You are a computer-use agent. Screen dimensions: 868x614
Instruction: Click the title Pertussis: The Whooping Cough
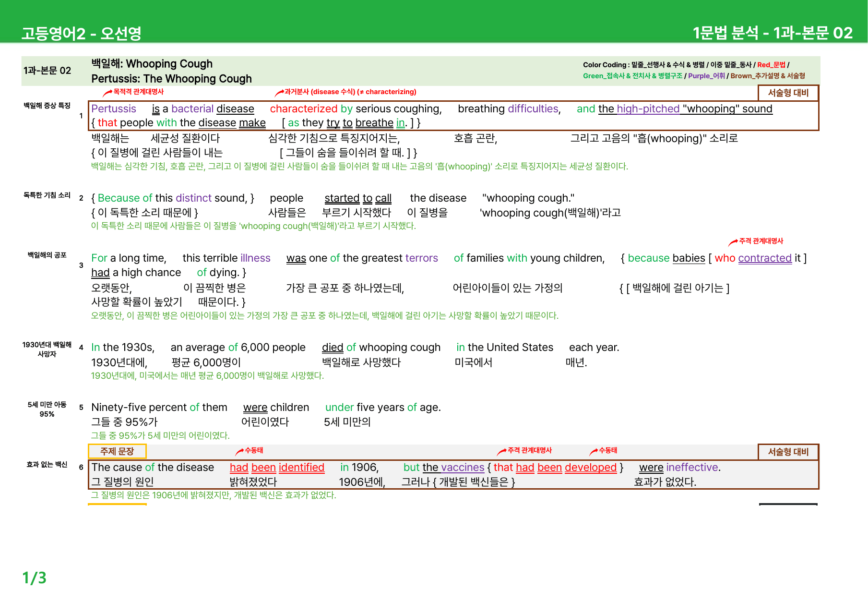coord(171,79)
